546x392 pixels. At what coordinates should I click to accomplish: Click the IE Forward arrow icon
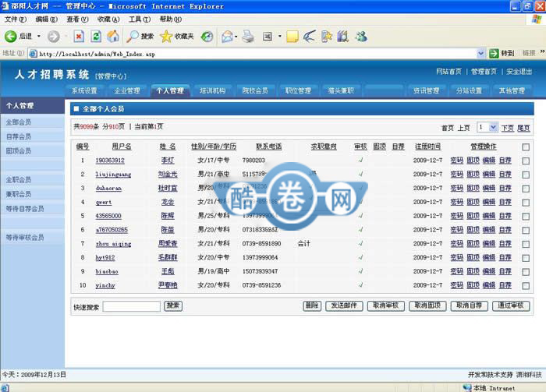[53, 36]
